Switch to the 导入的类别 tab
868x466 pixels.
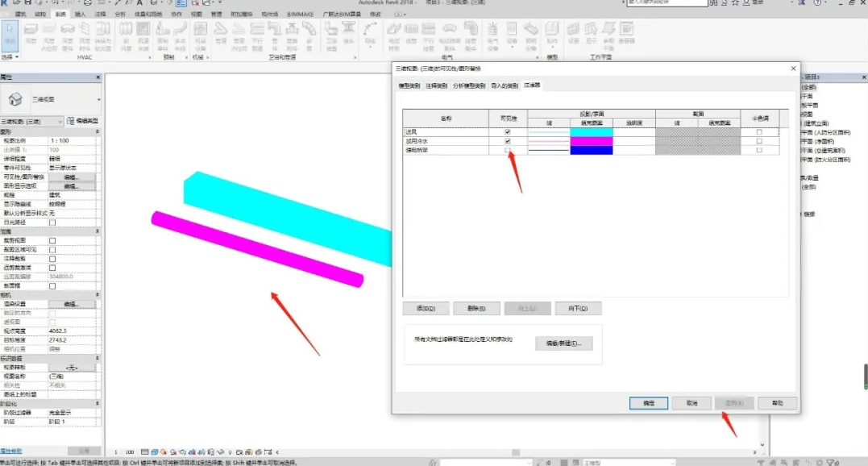pos(505,85)
